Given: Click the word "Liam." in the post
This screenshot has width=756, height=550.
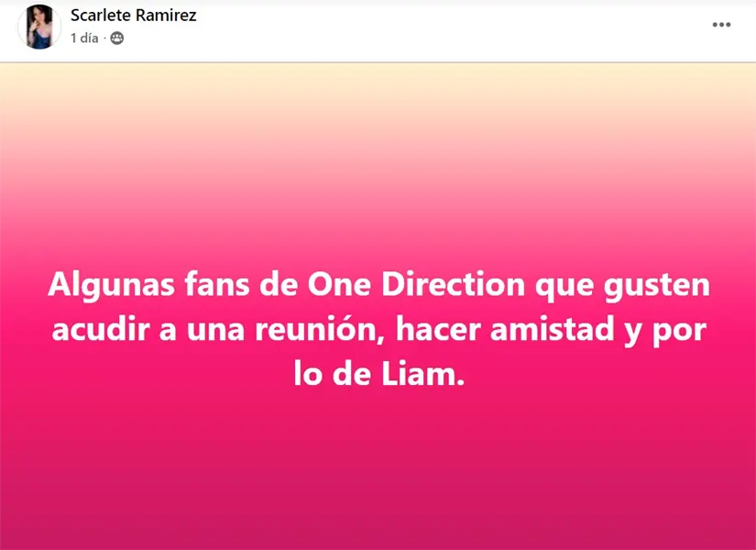Looking at the screenshot, I should [x=422, y=374].
